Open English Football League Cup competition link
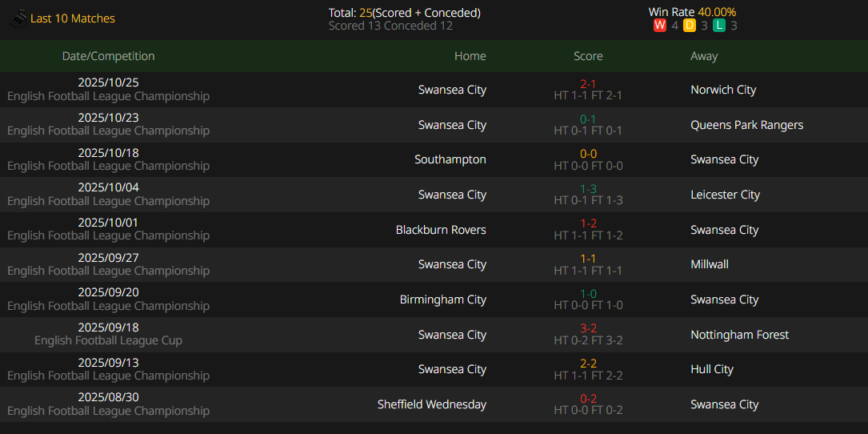Screen dimensions: 868x434 109,340
